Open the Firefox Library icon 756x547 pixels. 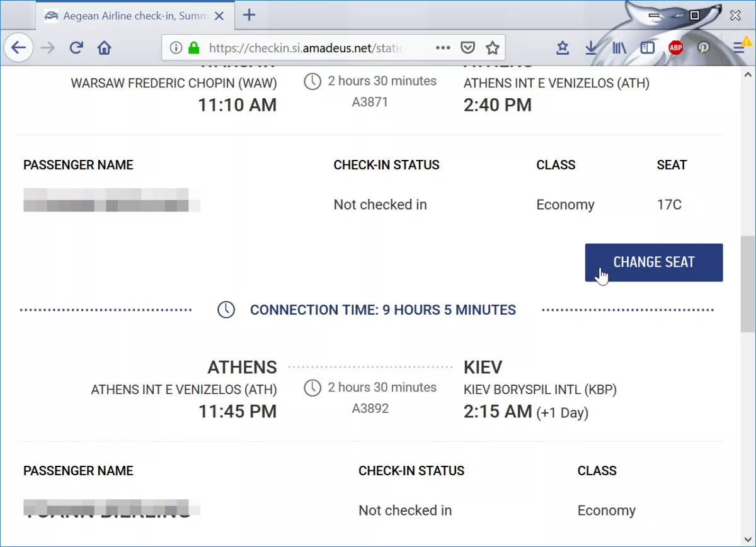(x=619, y=47)
